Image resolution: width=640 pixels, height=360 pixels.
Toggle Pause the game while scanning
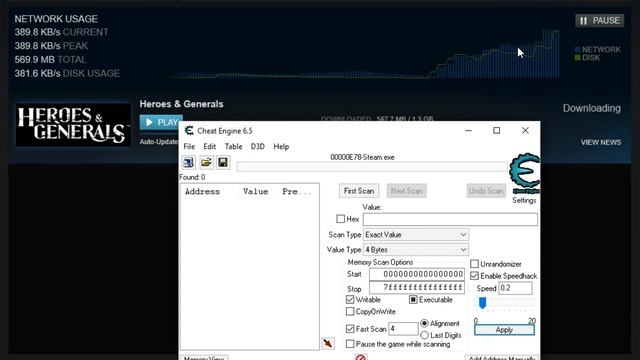tap(350, 344)
